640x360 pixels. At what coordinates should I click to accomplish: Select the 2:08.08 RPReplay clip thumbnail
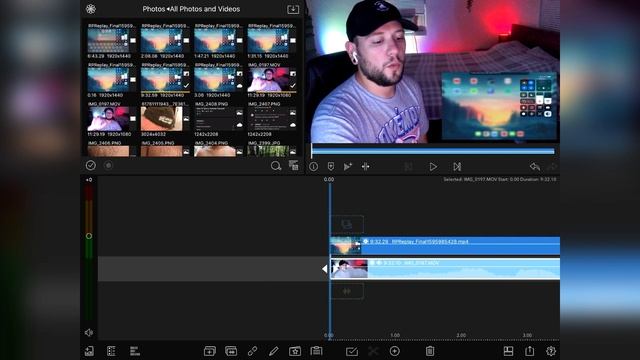coord(162,40)
